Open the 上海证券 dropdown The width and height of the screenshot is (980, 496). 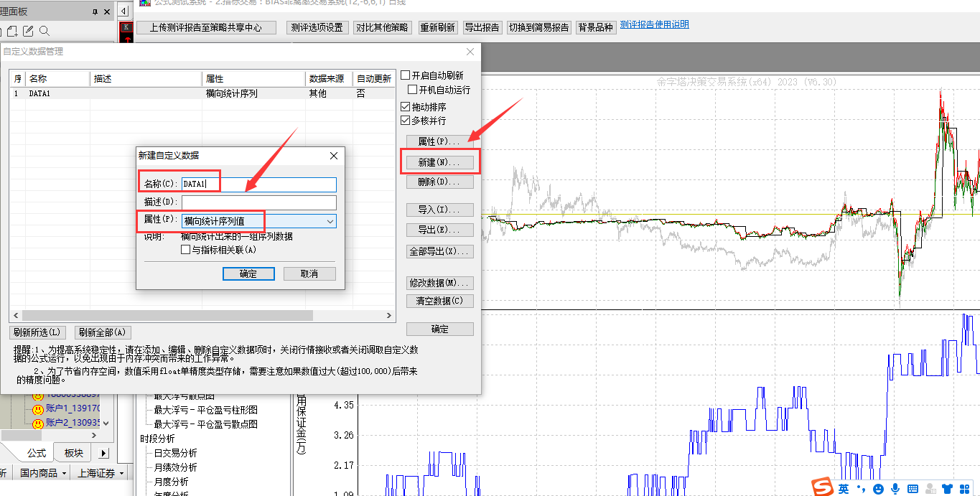click(121, 473)
